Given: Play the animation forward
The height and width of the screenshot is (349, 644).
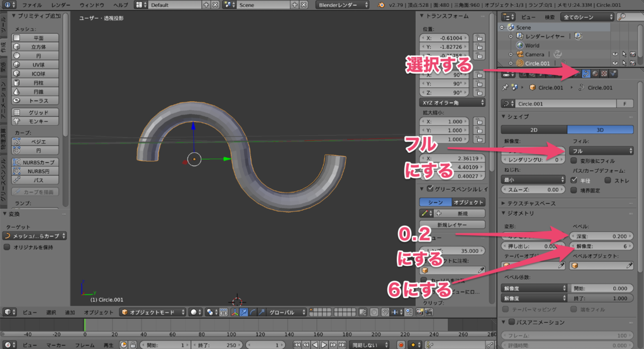Looking at the screenshot, I should click(324, 345).
